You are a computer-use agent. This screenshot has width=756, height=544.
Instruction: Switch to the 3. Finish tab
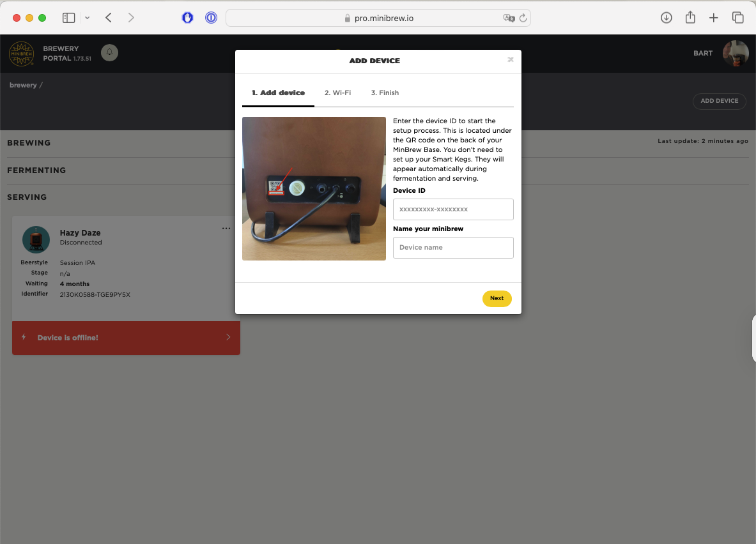[385, 93]
